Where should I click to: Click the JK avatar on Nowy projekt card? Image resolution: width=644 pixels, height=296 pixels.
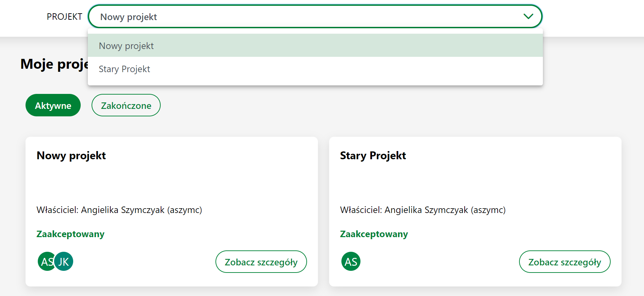point(64,261)
